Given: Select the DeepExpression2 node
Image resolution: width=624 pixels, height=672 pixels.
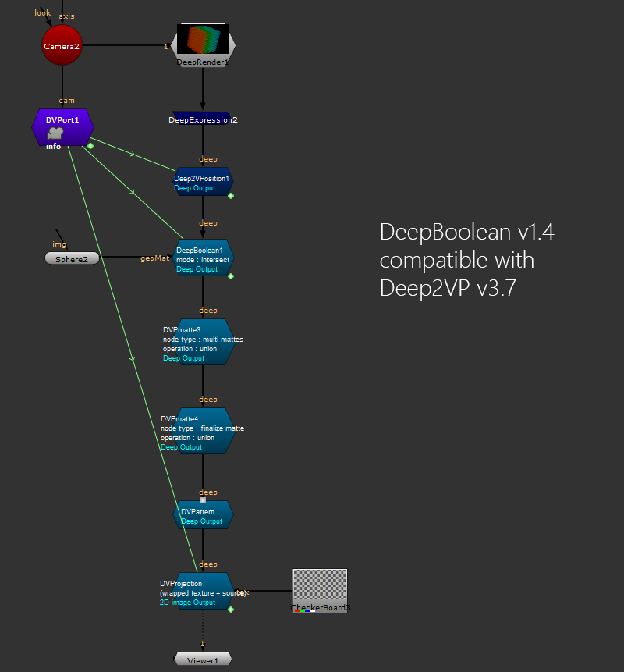Looking at the screenshot, I should pyautogui.click(x=203, y=119).
